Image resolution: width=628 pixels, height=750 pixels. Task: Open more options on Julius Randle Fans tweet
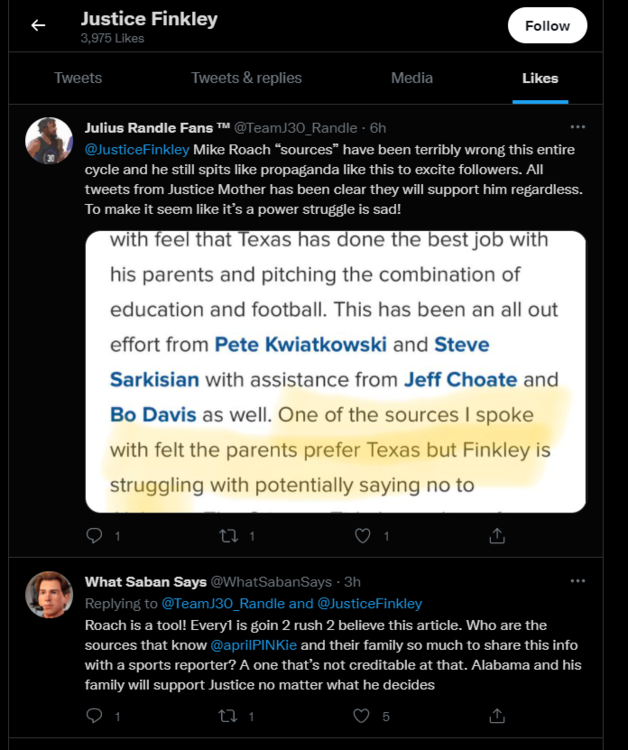click(x=577, y=128)
